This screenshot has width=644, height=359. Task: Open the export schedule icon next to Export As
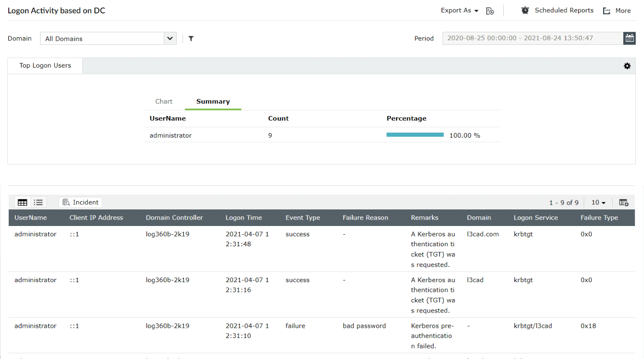490,10
